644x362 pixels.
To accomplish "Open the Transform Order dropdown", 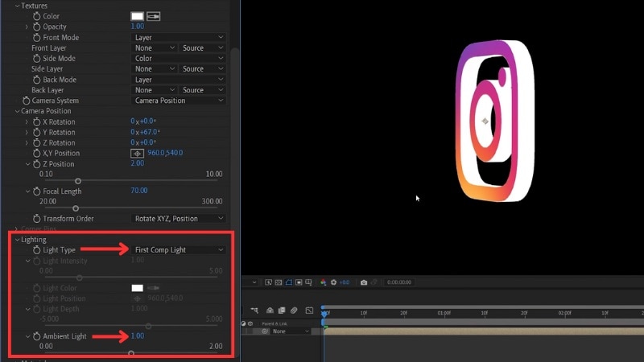I will [x=179, y=219].
